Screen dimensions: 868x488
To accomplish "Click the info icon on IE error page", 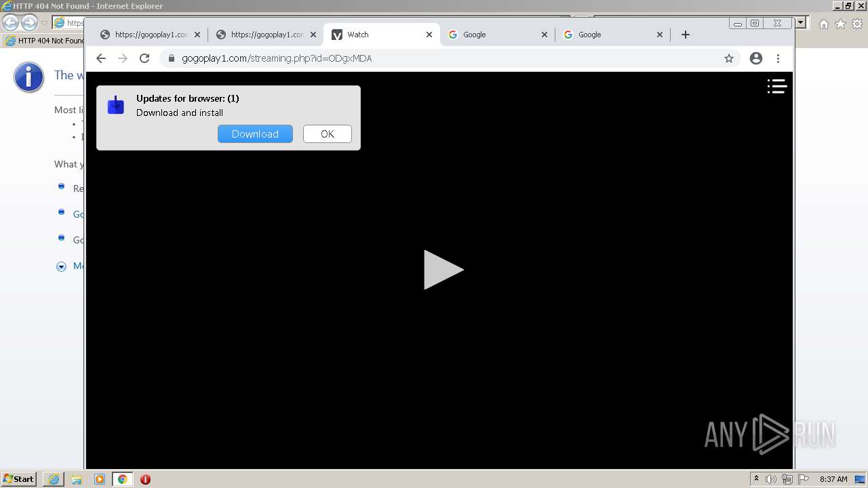I will tap(28, 77).
